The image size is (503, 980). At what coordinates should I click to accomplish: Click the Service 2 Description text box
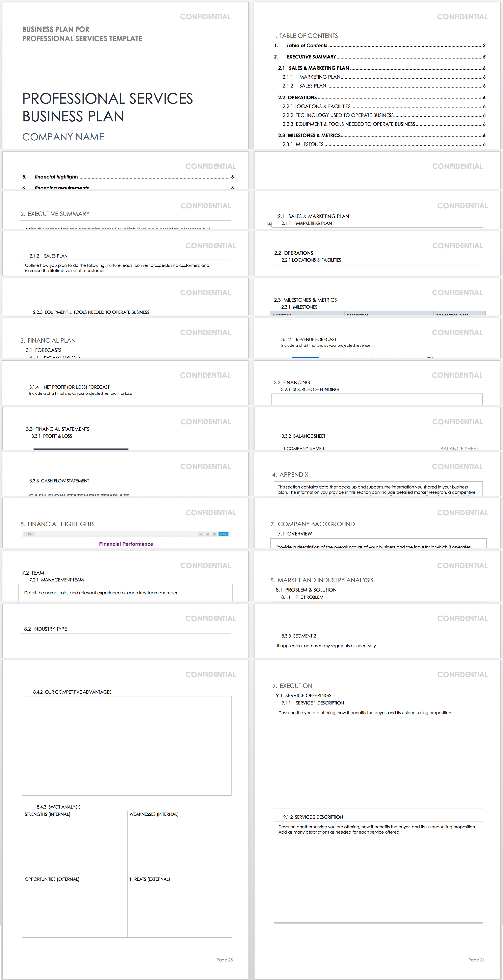tap(378, 875)
